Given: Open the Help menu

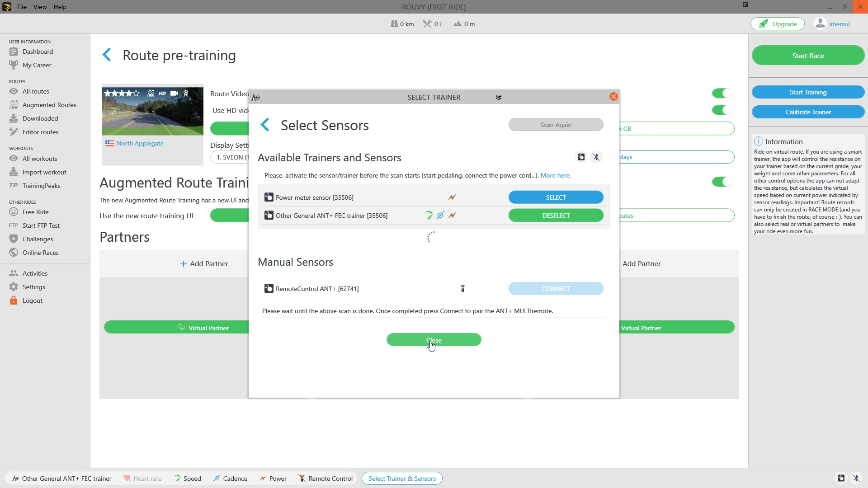Looking at the screenshot, I should (x=60, y=7).
